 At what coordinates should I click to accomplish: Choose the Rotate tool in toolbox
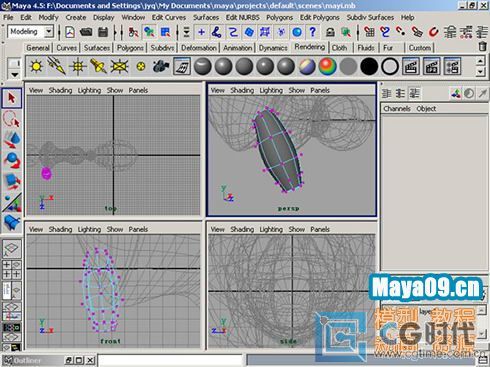pyautogui.click(x=12, y=160)
